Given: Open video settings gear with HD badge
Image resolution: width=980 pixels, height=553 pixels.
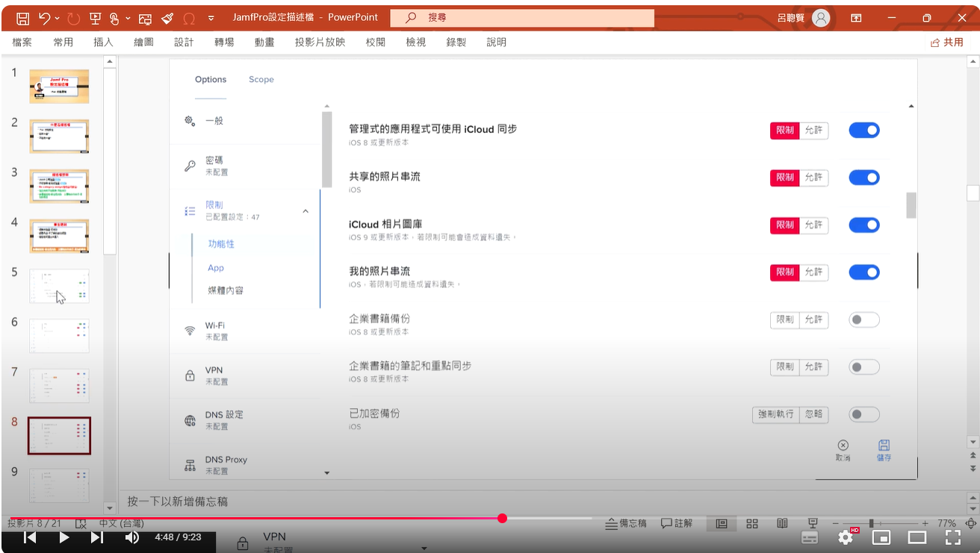Looking at the screenshot, I should click(846, 537).
